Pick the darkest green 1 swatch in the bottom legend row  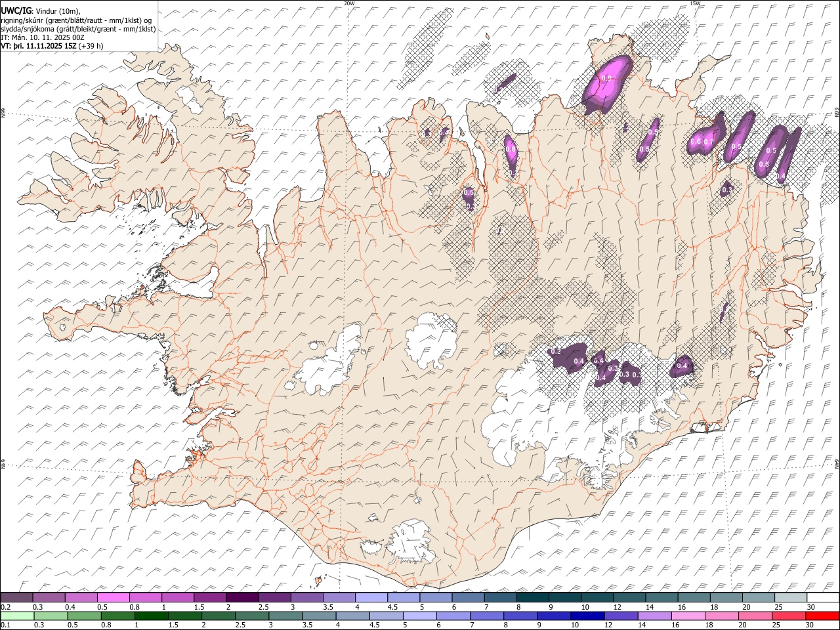[x=151, y=616]
